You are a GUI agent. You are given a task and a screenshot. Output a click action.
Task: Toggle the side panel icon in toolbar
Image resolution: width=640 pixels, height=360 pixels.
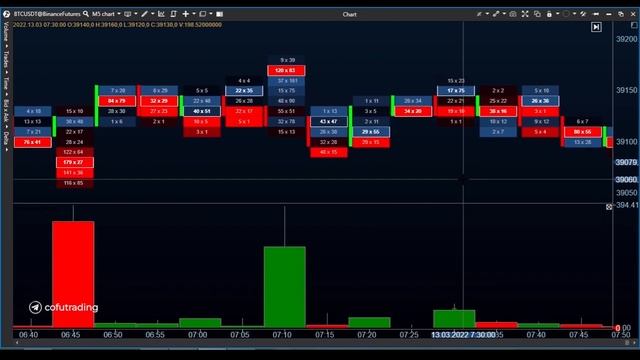pos(220,14)
